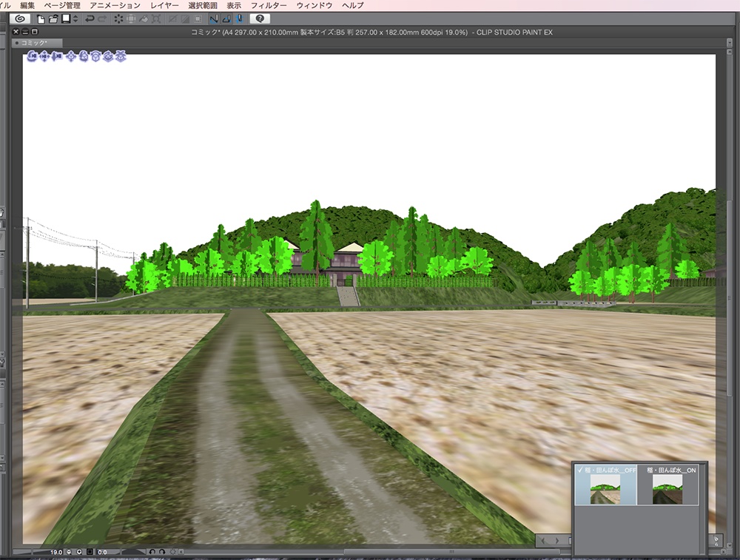The width and height of the screenshot is (740, 560).
Task: Open the zoom percentage dropdown in the status bar
Action: coord(79,550)
